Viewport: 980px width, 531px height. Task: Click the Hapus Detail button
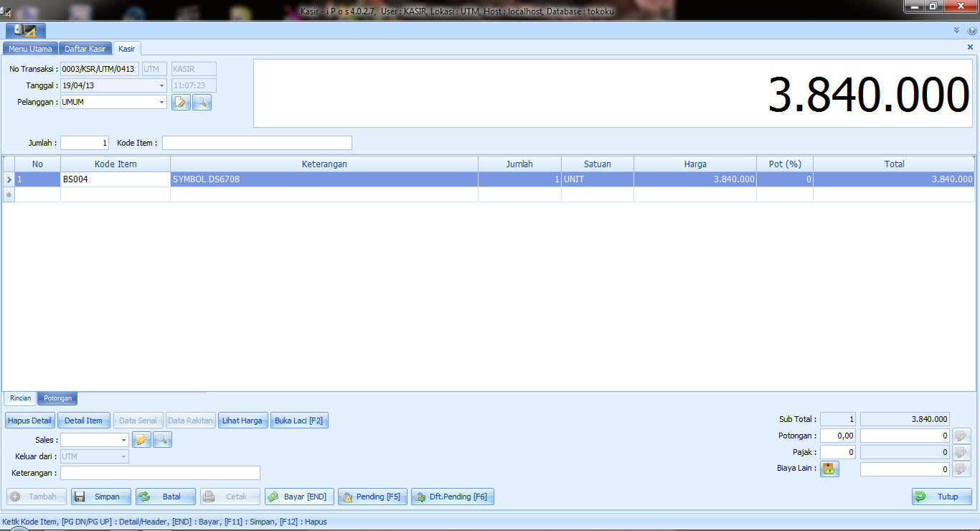[x=29, y=420]
